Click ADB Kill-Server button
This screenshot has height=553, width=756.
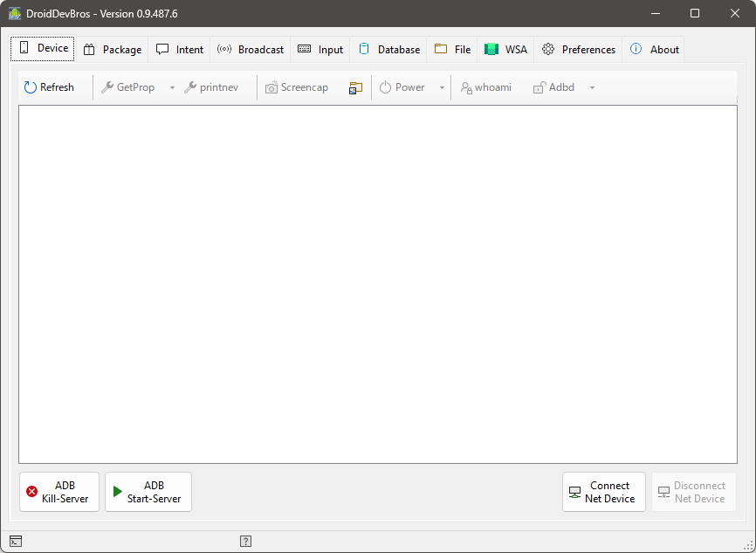[x=59, y=492]
